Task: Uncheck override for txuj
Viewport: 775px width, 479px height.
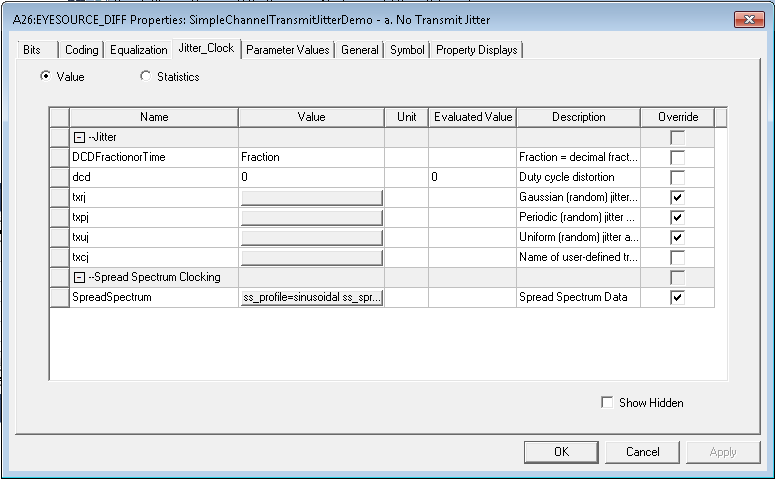Action: pos(677,238)
